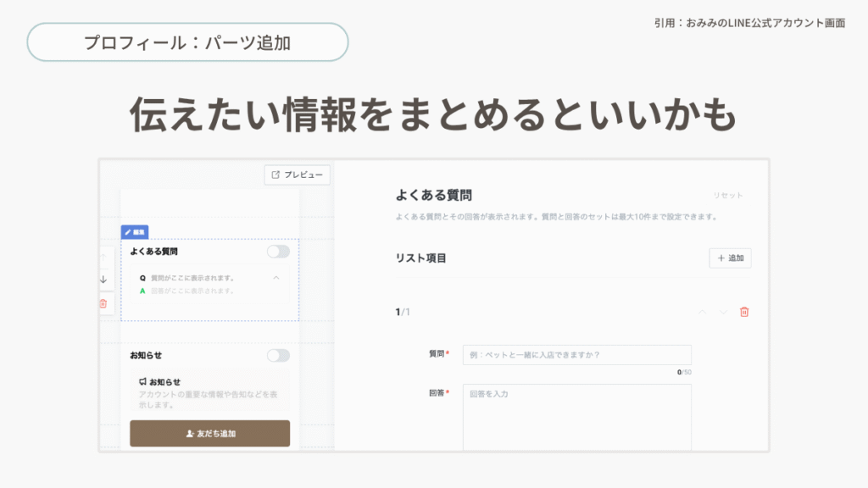Move the part down with the left down arrow

[x=103, y=279]
